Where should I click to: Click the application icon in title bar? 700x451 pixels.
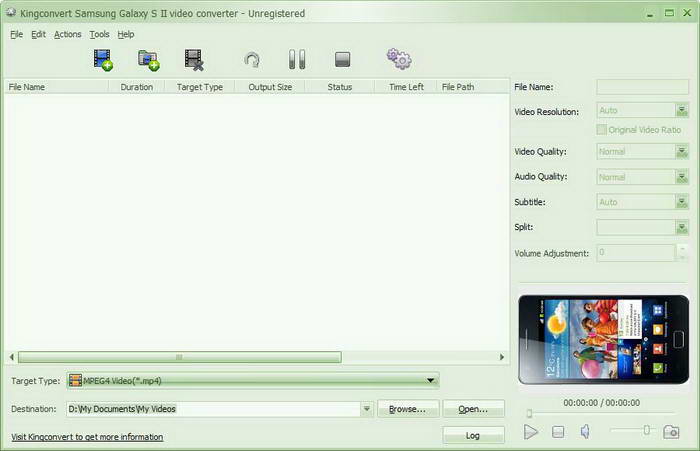tap(11, 13)
